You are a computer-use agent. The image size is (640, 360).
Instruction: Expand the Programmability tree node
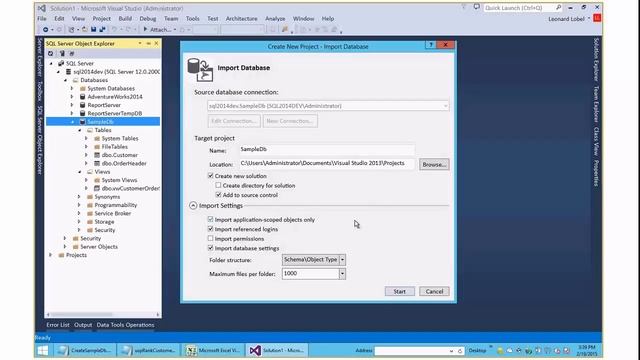coord(79,205)
